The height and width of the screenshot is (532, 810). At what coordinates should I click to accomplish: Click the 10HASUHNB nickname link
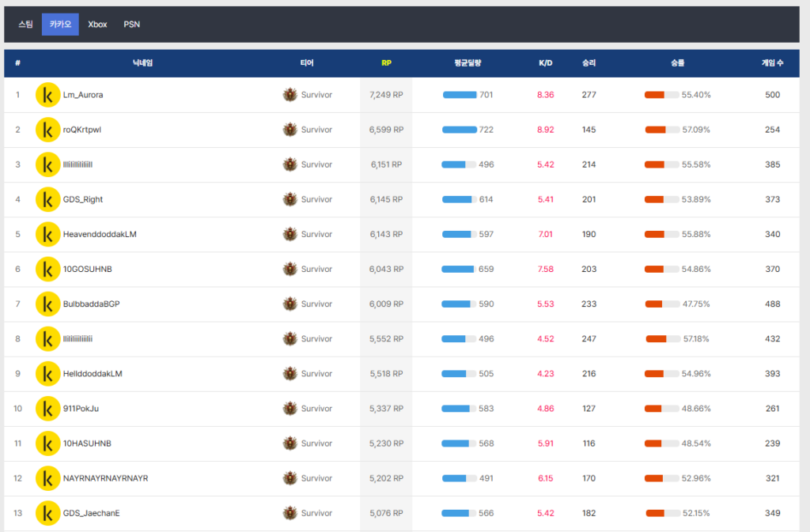[87, 443]
